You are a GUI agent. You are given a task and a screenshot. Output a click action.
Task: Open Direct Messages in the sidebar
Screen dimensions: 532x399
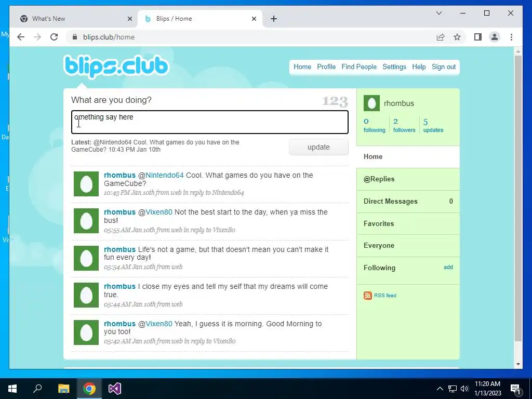[x=408, y=202]
